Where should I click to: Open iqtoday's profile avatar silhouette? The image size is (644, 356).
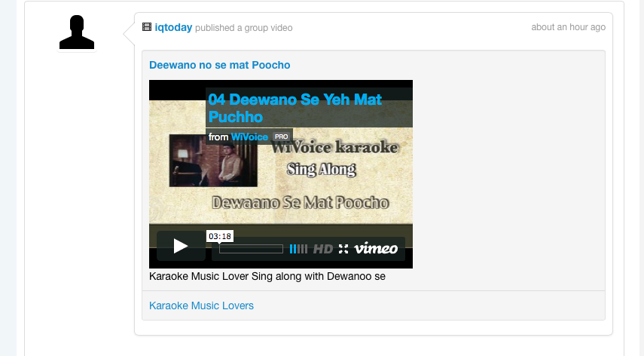point(77,32)
